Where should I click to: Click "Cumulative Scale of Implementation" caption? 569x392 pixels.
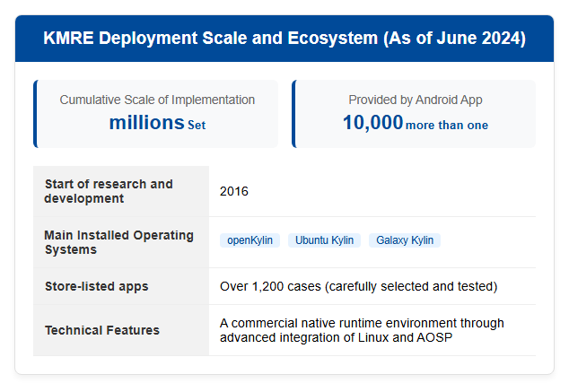pos(157,100)
